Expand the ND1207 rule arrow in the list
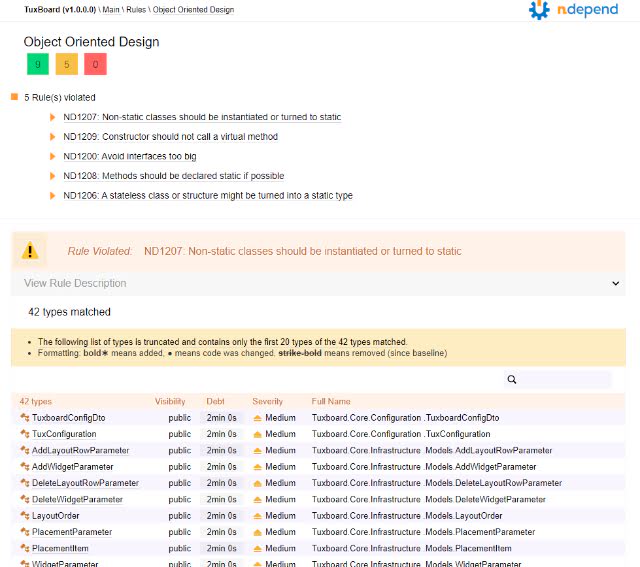The height and width of the screenshot is (567, 640). (52, 117)
